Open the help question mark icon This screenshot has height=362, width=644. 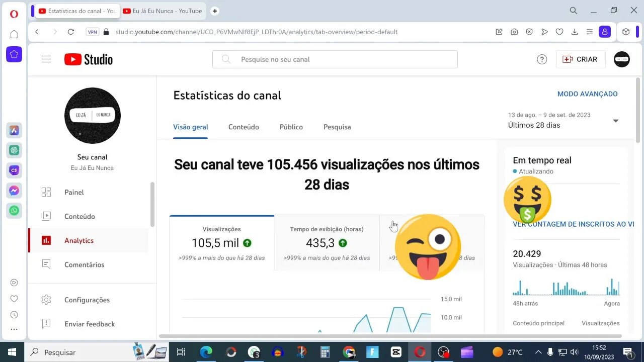(542, 59)
